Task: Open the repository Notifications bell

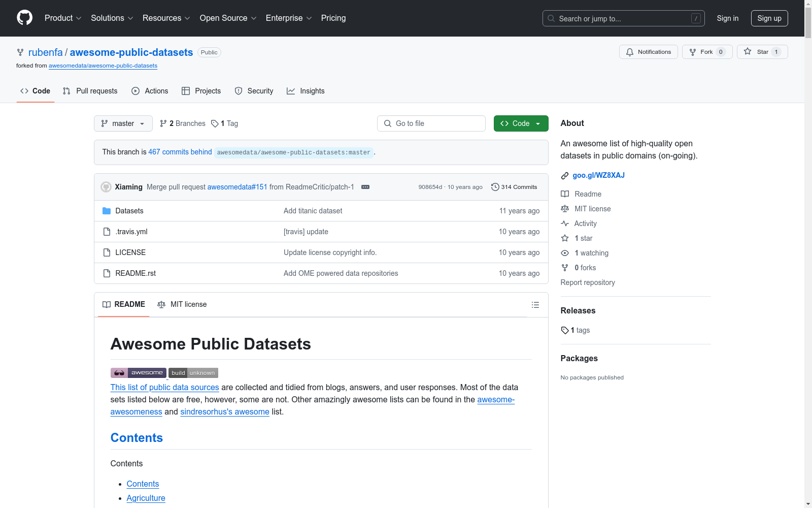Action: [x=648, y=52]
